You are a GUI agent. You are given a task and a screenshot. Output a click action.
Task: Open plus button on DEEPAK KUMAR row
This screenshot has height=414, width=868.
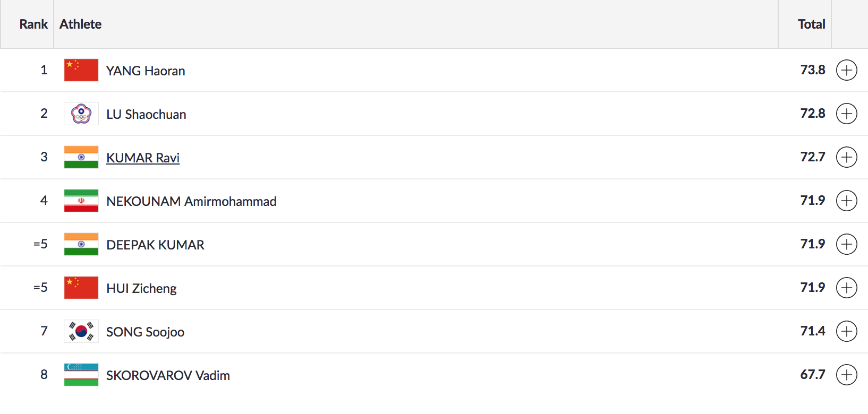[x=846, y=244]
